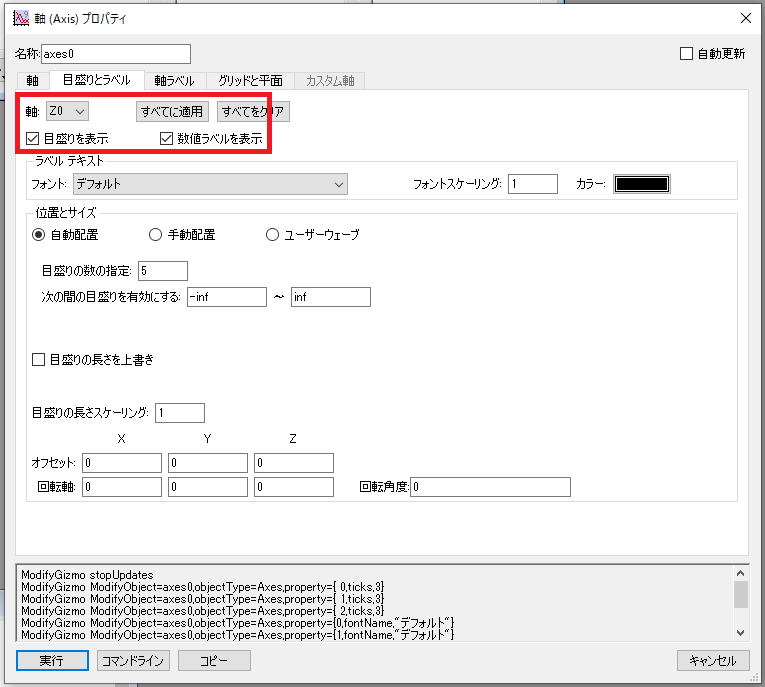This screenshot has height=687, width=765.
Task: Switch to the 軸ラベル tab
Action: [x=174, y=80]
